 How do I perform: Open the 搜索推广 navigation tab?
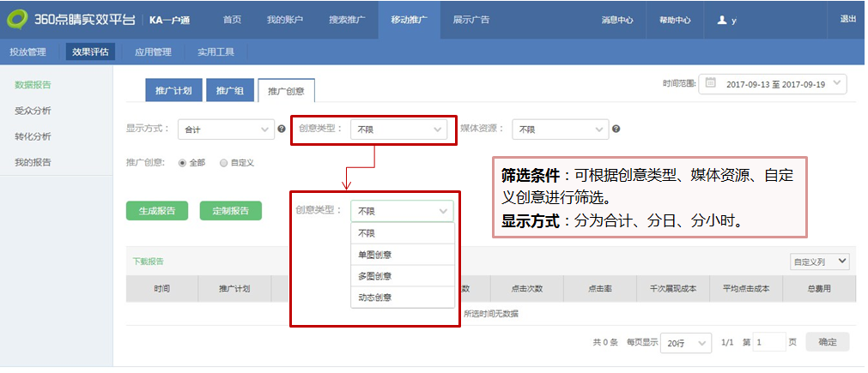click(x=347, y=20)
